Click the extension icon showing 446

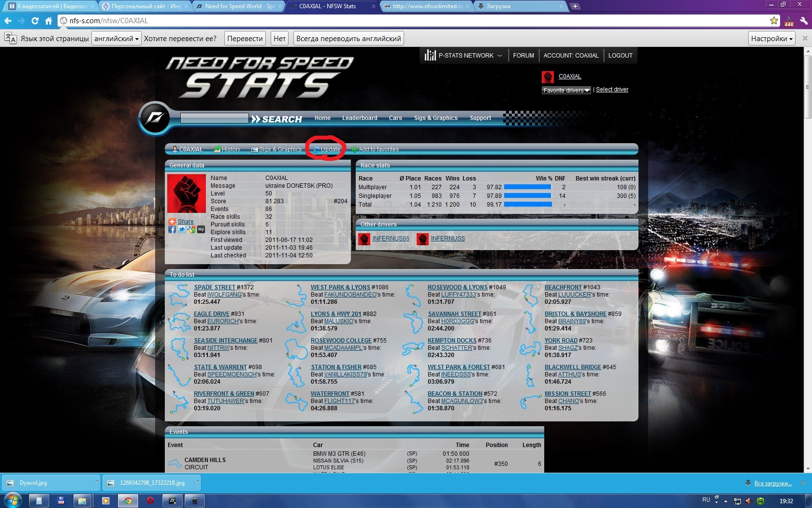coord(789,21)
